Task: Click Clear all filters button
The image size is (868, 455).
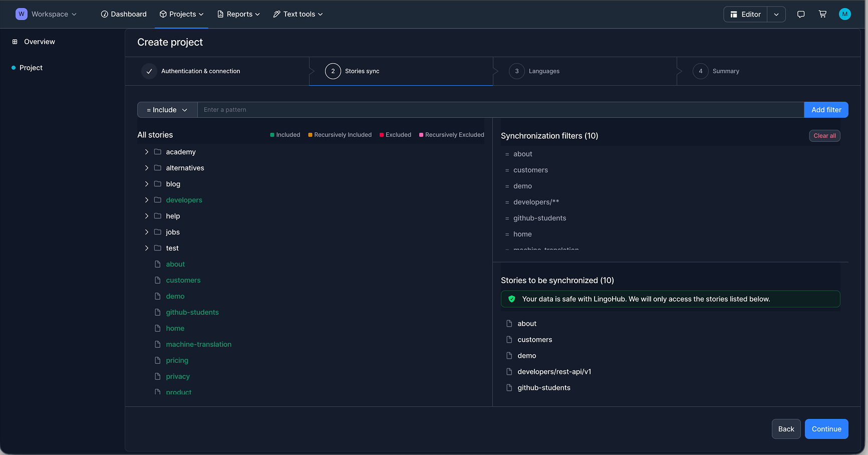Action: pos(824,136)
